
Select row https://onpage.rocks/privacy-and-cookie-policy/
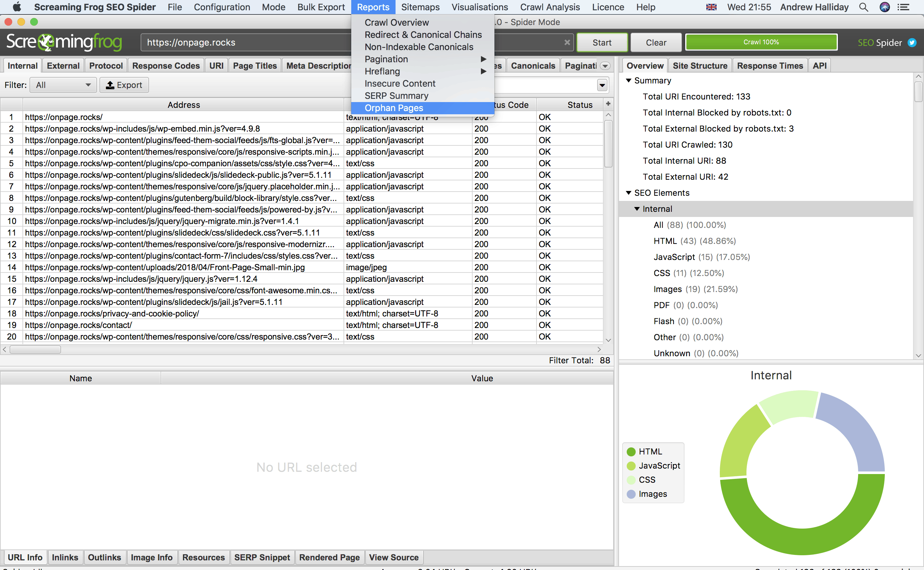coord(302,313)
